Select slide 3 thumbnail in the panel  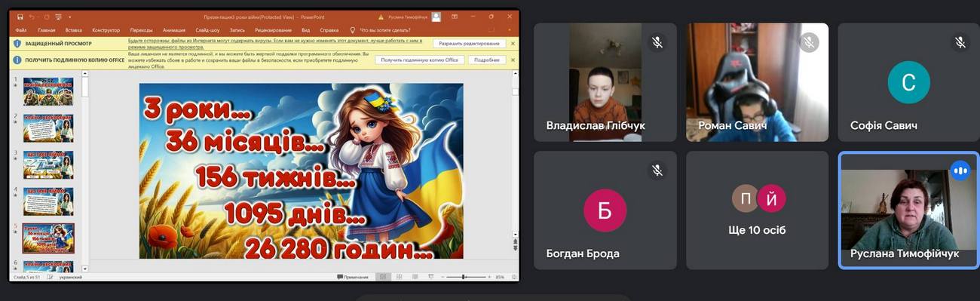(48, 164)
